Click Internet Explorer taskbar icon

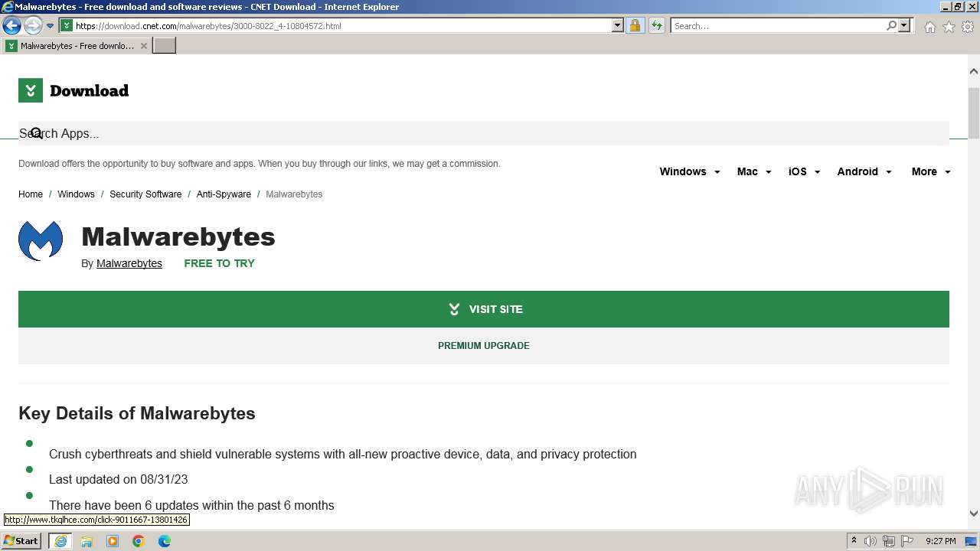tap(60, 541)
